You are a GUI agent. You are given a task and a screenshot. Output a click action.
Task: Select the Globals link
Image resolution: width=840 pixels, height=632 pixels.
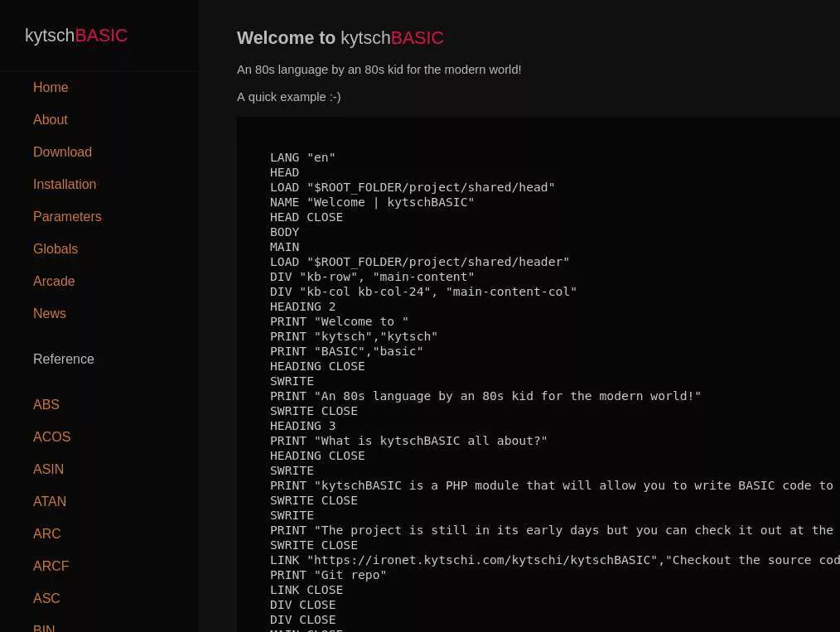point(56,248)
